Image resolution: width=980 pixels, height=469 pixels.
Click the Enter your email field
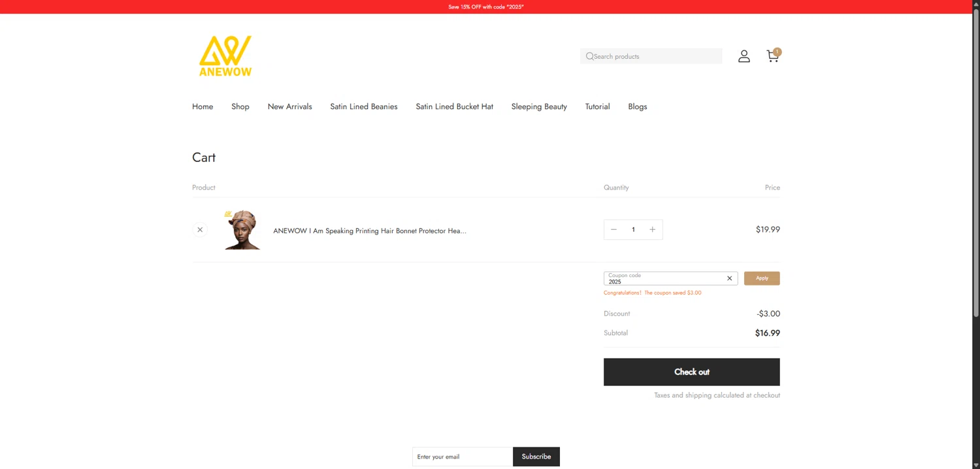pos(463,457)
